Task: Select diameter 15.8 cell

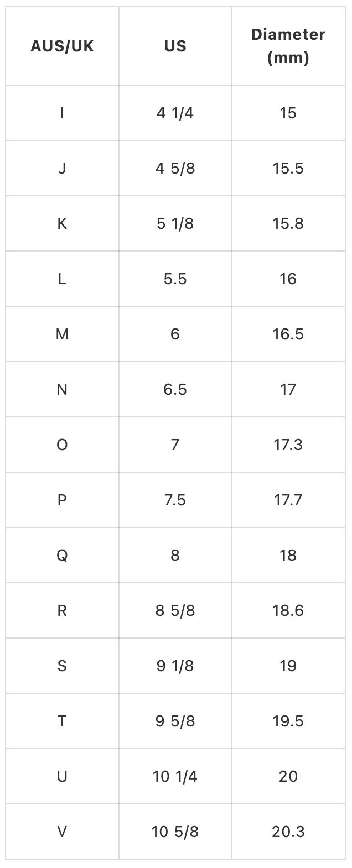Action: [288, 223]
